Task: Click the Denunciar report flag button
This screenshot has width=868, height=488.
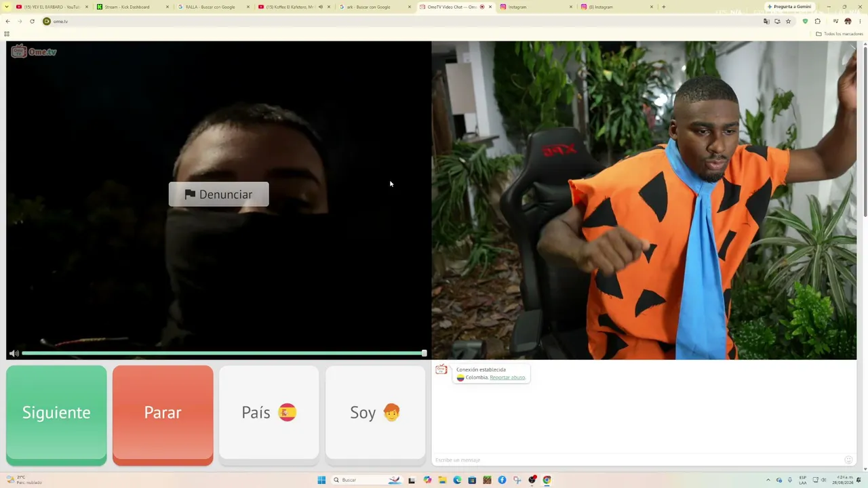Action: tap(218, 195)
